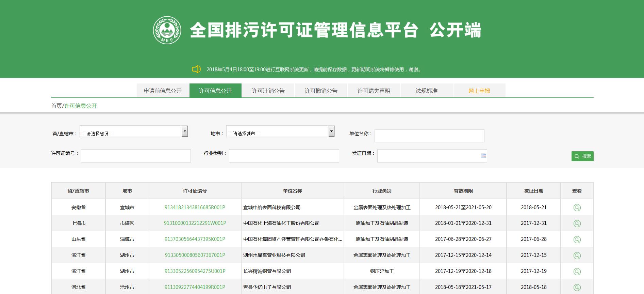Viewport: 644px width, 294px height.
Task: Click the speaker announcement icon
Action: tap(196, 69)
